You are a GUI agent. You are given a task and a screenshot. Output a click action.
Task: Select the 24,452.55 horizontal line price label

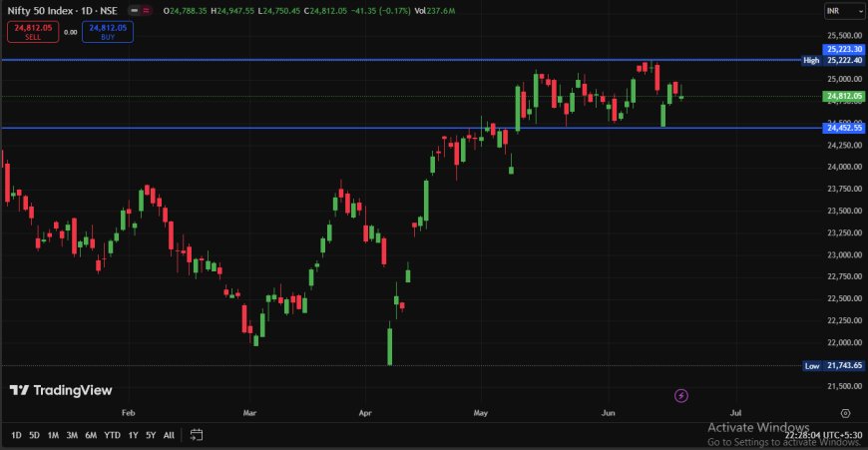coord(844,128)
